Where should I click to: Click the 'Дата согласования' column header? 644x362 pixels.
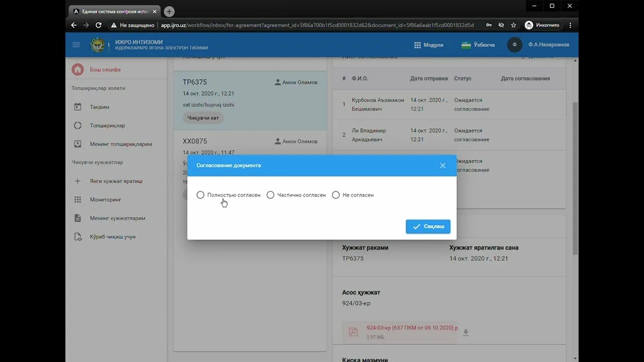[x=525, y=78]
